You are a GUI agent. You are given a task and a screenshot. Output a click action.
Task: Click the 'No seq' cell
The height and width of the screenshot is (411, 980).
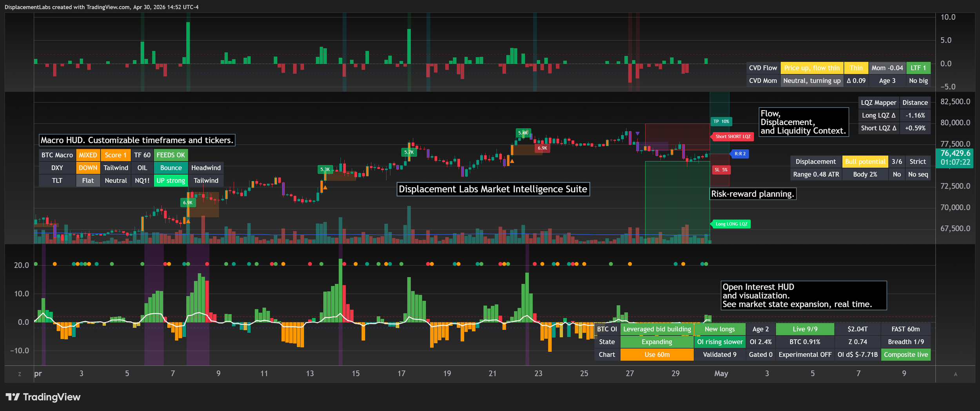(x=918, y=174)
